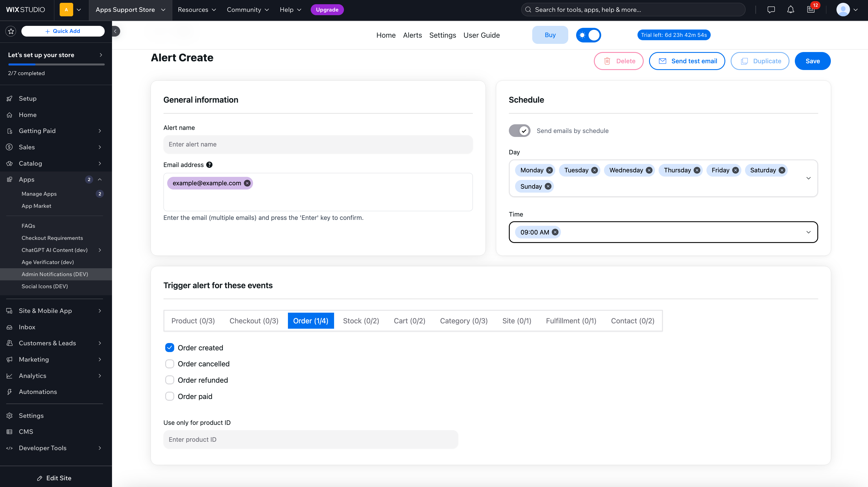This screenshot has width=868, height=487.
Task: Click the Quick Add button
Action: click(63, 31)
